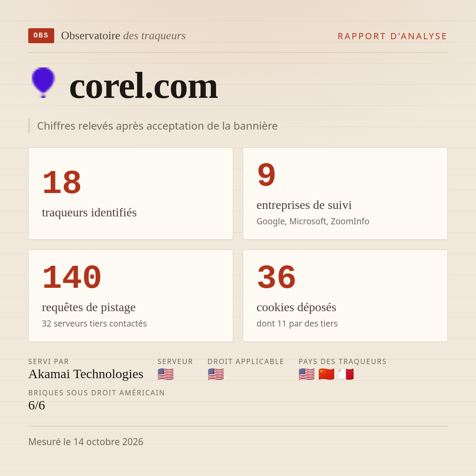Click the number 36 in cookies card
The height and width of the screenshot is (476, 476).
[276, 278]
